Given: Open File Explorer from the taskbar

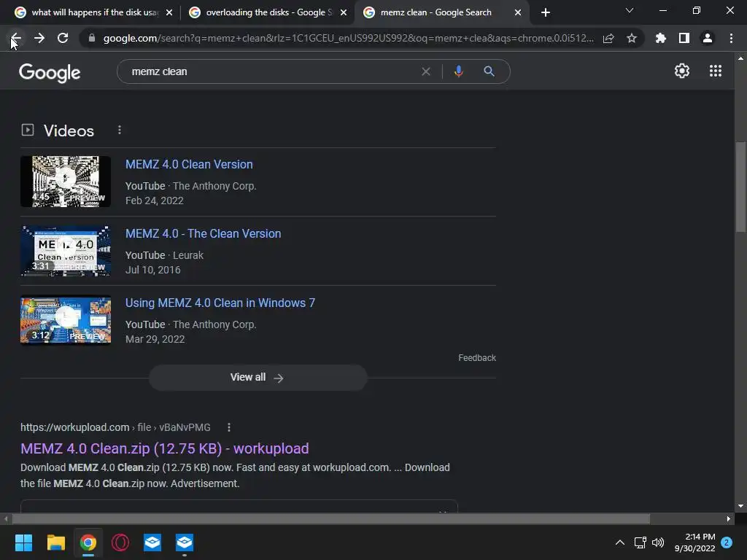Looking at the screenshot, I should point(55,542).
